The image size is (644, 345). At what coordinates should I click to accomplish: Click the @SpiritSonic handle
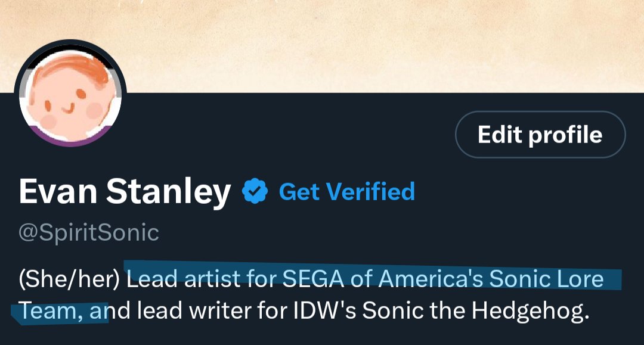[89, 232]
